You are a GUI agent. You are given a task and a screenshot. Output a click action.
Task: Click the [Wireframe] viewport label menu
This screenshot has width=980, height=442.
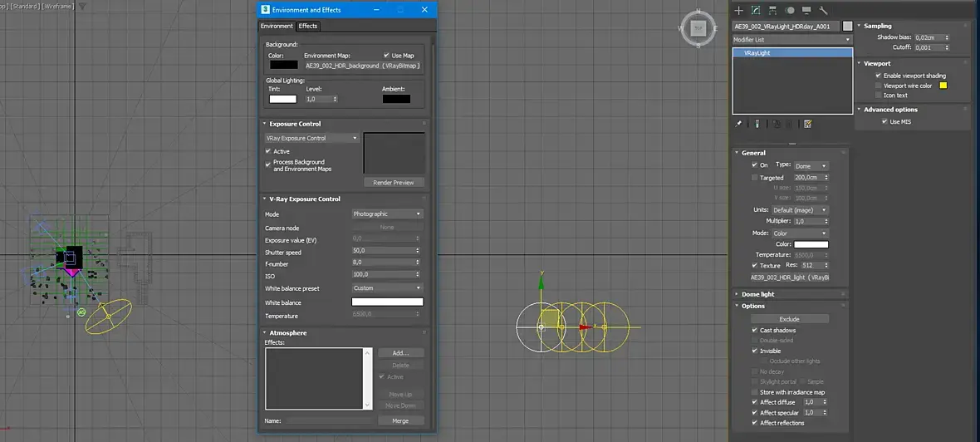click(x=58, y=7)
